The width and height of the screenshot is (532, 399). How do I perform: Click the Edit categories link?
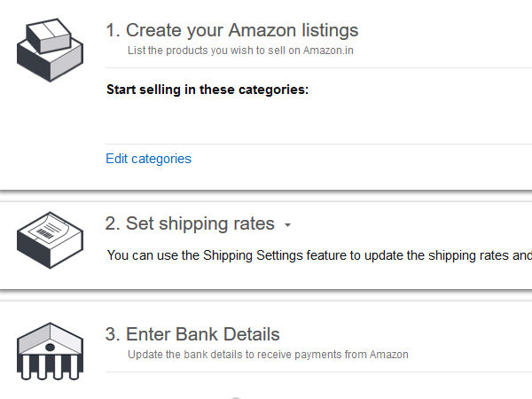(x=148, y=159)
